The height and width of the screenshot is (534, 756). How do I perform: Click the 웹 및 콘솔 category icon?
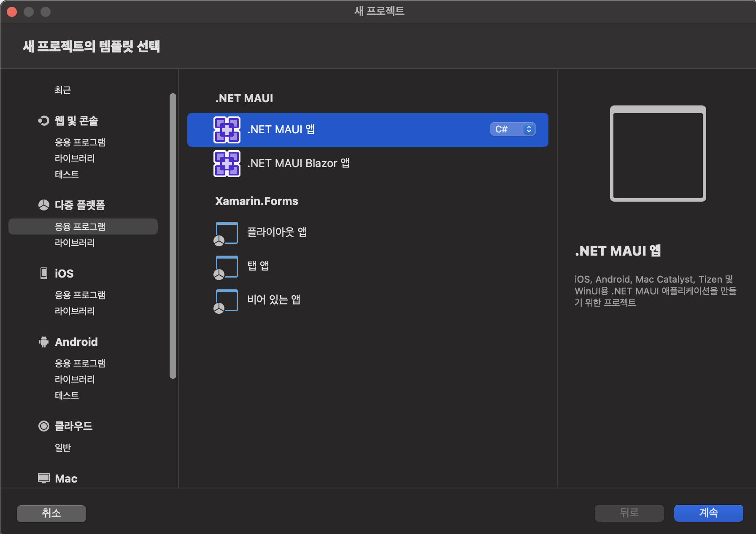(x=43, y=121)
